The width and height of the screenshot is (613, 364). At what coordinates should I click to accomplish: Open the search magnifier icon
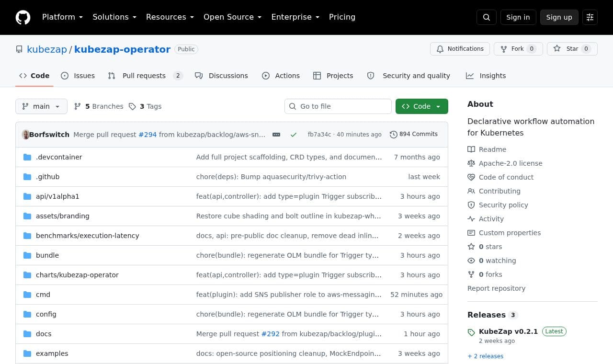tap(487, 17)
